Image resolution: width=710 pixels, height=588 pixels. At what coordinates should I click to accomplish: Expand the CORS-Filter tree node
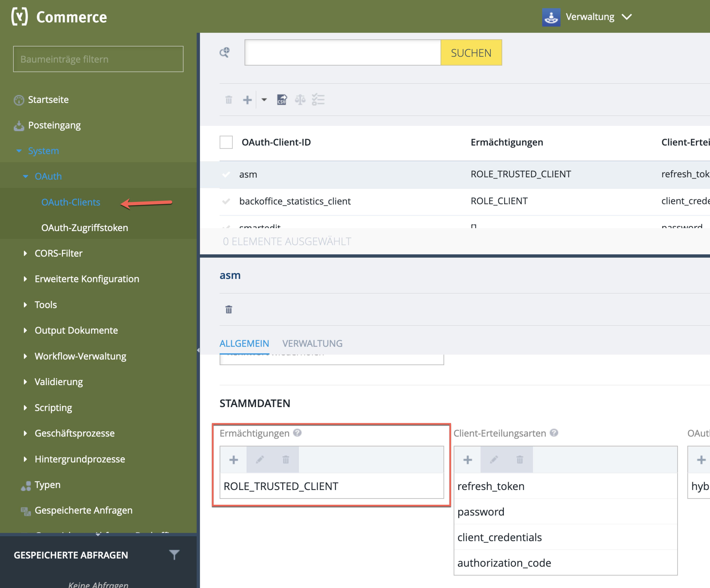pos(25,253)
